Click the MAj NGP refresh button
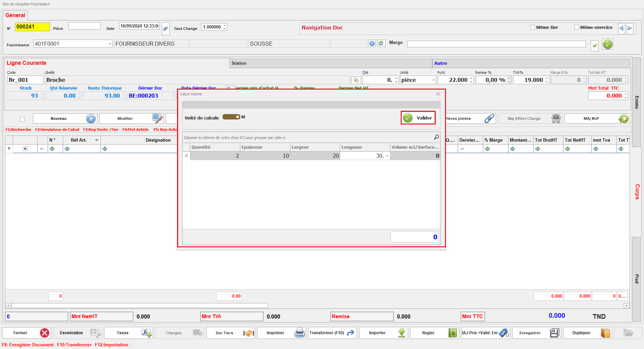 tap(597, 118)
